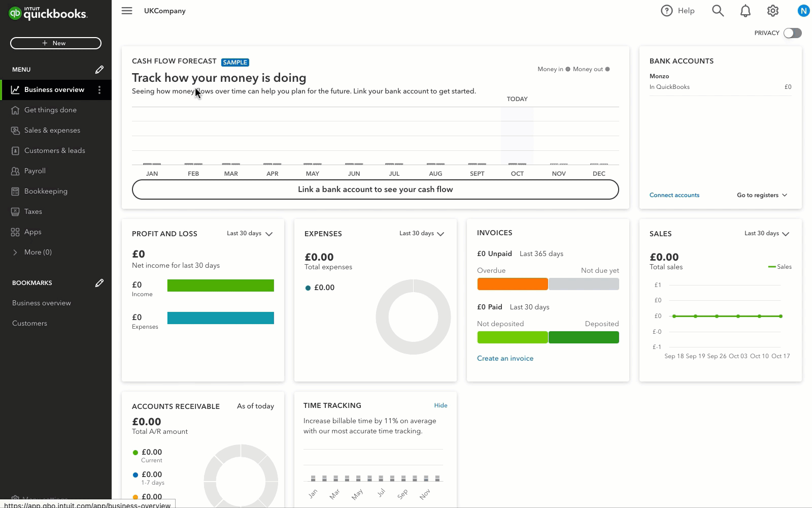This screenshot has height=508, width=812.
Task: Click the £0.00 Current receivable amount
Action: coord(152,452)
